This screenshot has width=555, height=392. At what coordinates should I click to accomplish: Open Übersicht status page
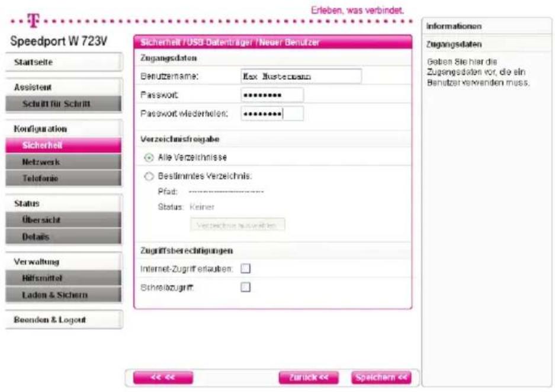coord(63,220)
